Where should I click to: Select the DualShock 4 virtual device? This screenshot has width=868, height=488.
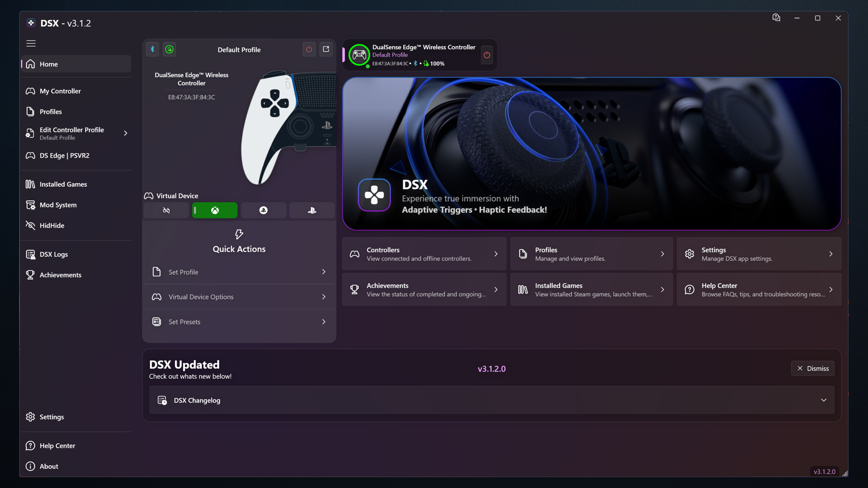click(x=263, y=210)
